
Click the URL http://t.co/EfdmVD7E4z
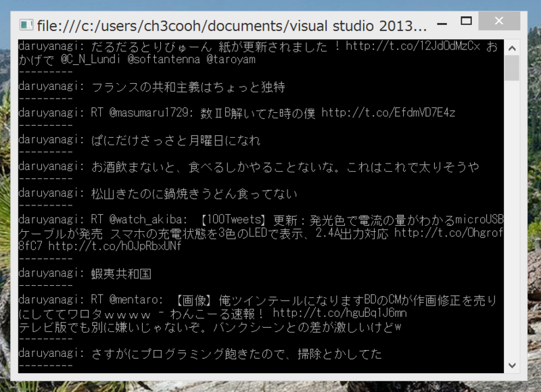[388, 113]
